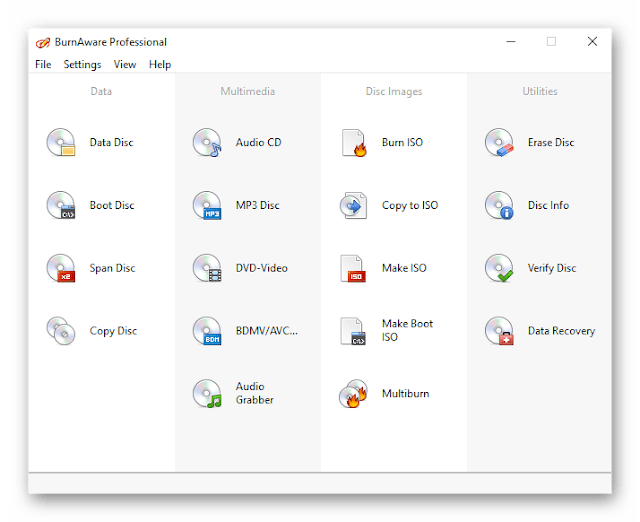Click the Disc Images column heading
Screen dimensions: 640x522
394,91
